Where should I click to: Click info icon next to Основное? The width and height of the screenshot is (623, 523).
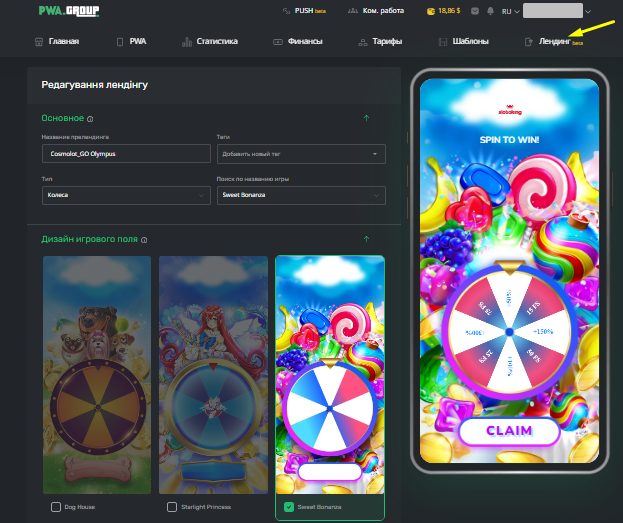[x=90, y=119]
